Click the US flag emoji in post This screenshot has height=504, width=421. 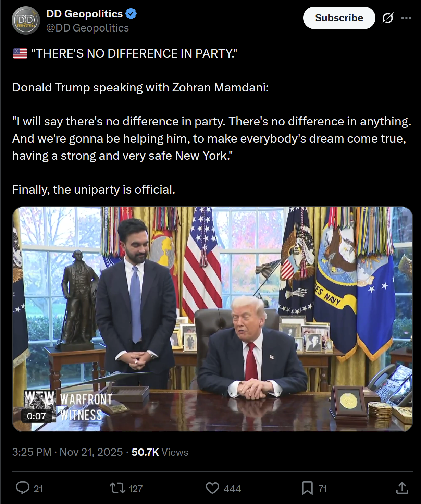(x=20, y=53)
